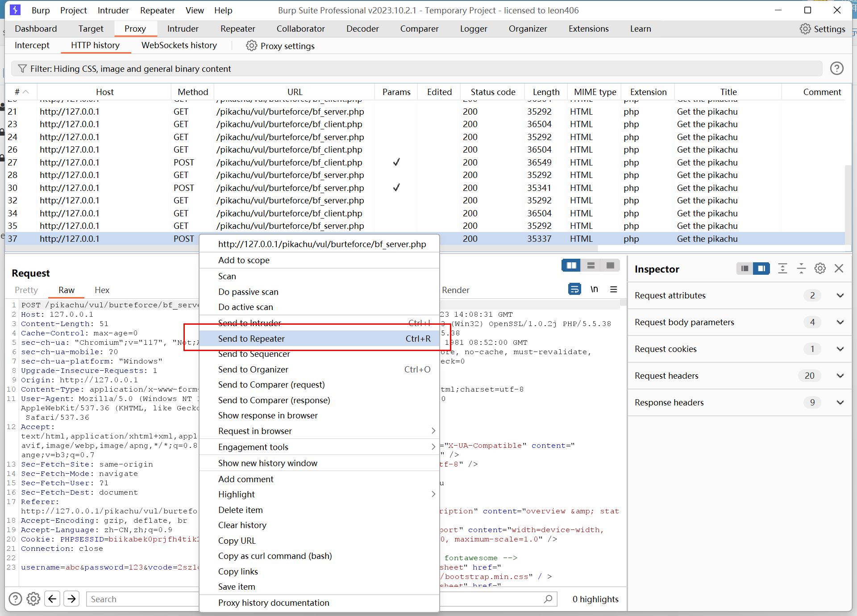Click the response search magnifier icon

[548, 599]
